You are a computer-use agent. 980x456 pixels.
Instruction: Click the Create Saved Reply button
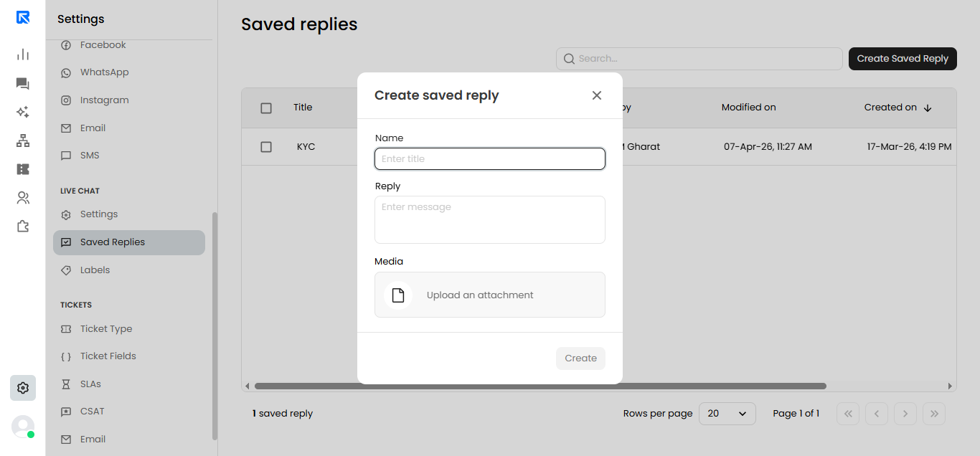pos(903,59)
